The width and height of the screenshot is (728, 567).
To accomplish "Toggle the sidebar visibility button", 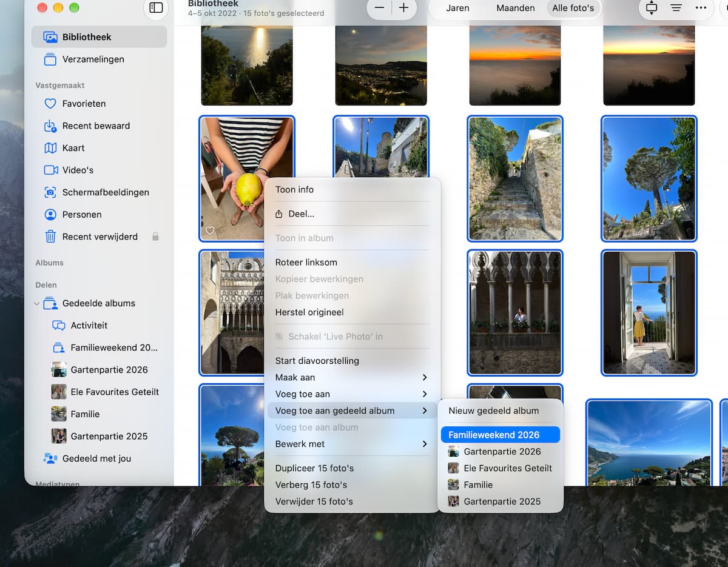I will pos(156,8).
